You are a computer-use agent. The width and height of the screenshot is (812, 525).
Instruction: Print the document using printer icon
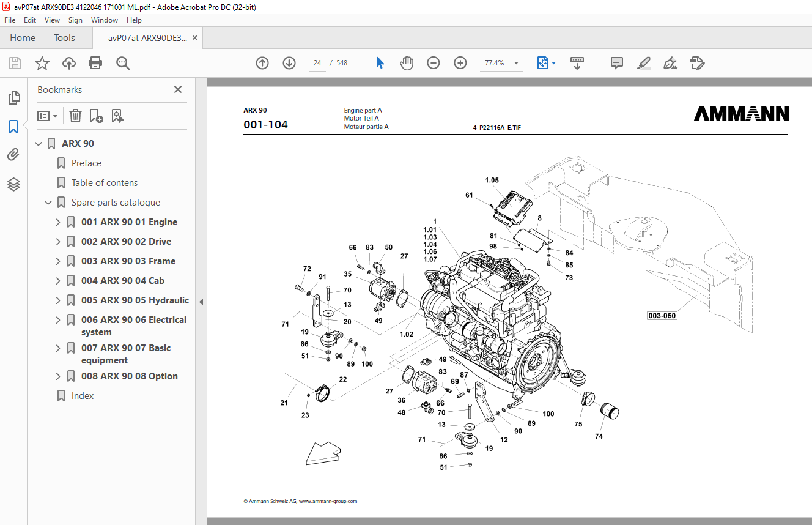(95, 63)
